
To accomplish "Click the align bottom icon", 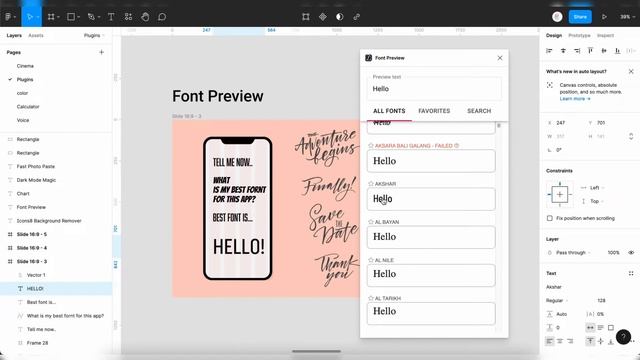I will click(618, 51).
